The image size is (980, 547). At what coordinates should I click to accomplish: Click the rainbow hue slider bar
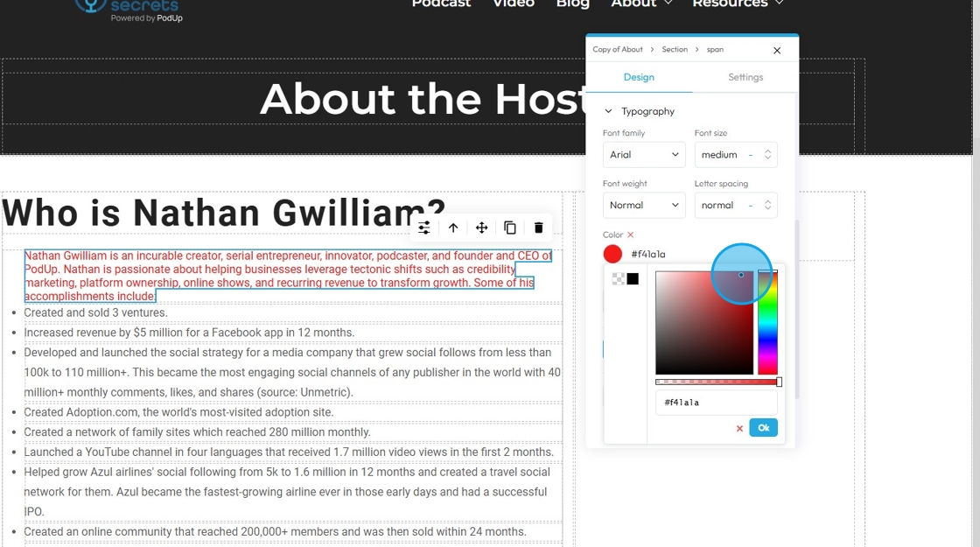[767, 323]
